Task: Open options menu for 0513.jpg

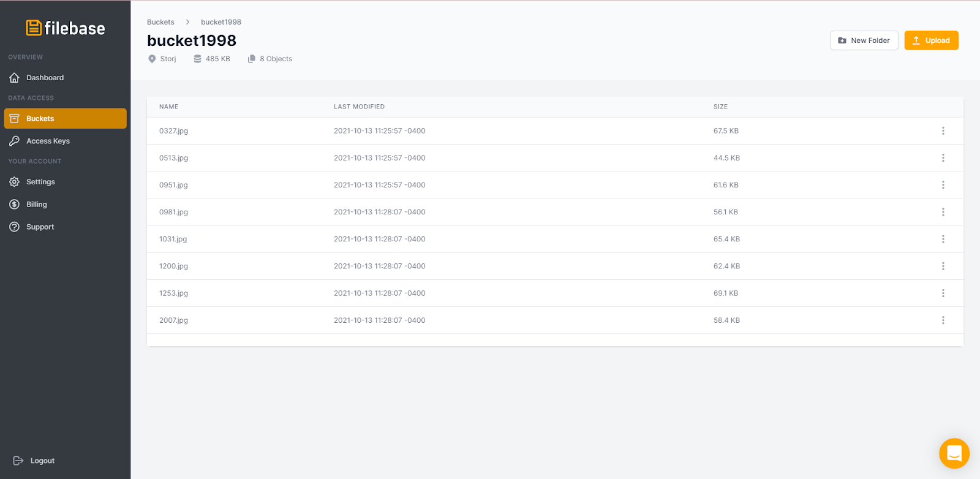Action: (x=943, y=158)
